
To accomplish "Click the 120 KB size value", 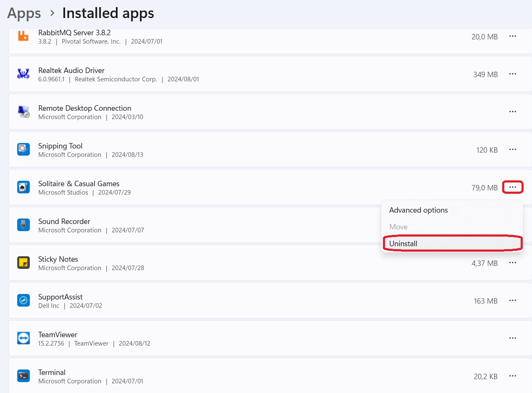I will pos(487,150).
